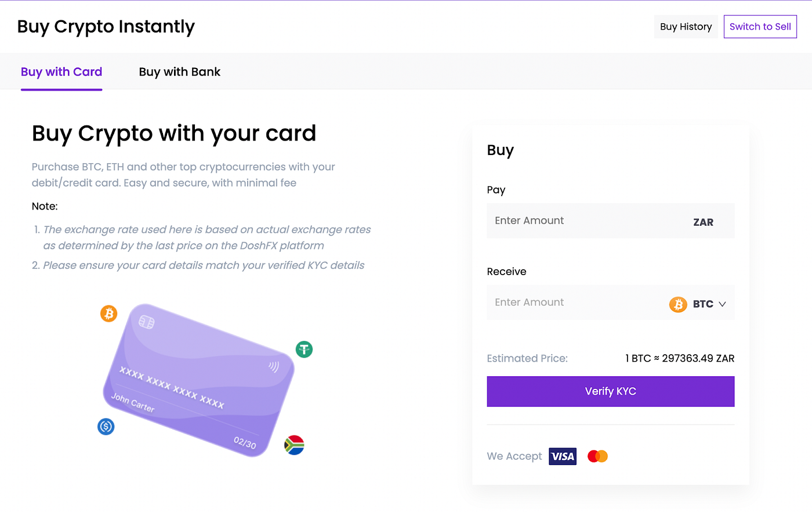Click the orange Bitcoin icon beside the card
This screenshot has height=512, width=812.
click(108, 313)
